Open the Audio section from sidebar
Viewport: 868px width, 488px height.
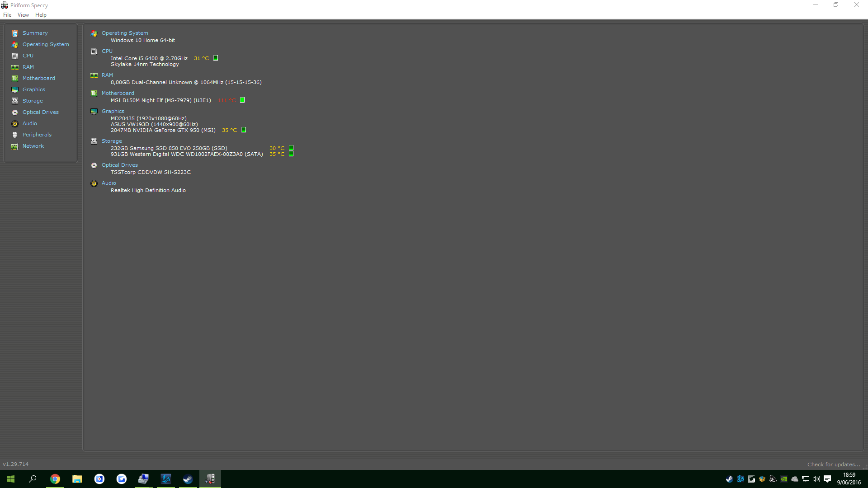[x=15, y=123]
